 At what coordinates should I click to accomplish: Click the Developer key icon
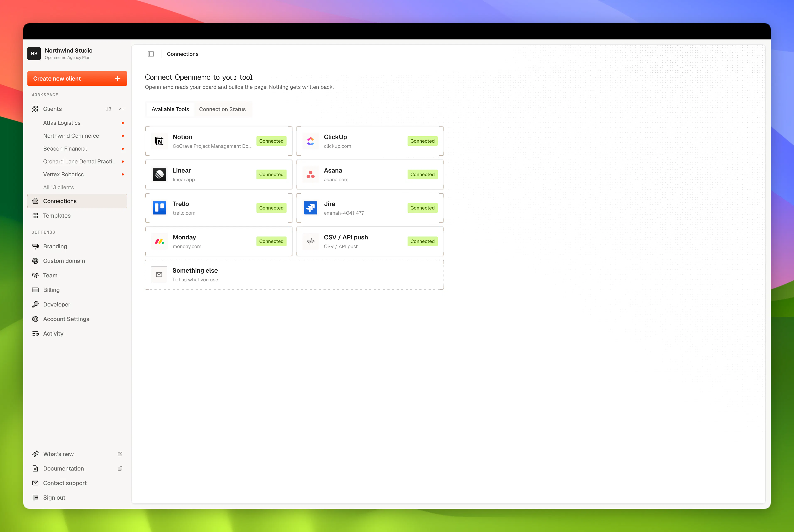pyautogui.click(x=35, y=305)
